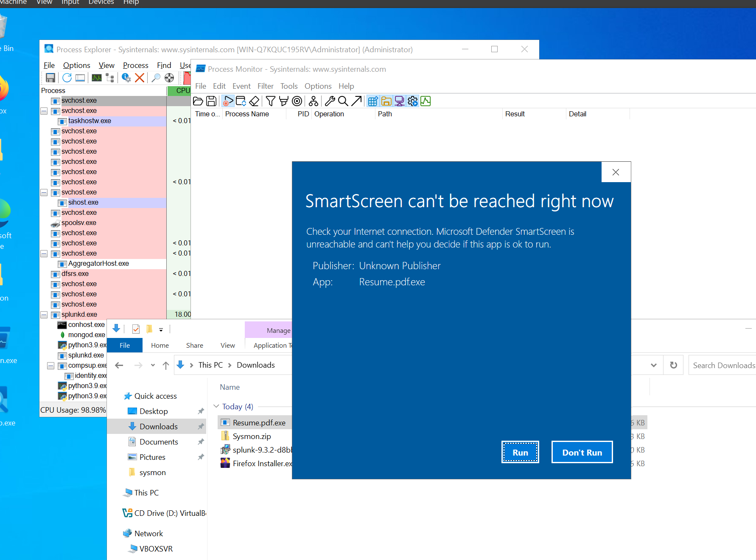Open Help menu in VirtualBox menu bar
Image resolution: width=756 pixels, height=560 pixels.
[x=131, y=3]
